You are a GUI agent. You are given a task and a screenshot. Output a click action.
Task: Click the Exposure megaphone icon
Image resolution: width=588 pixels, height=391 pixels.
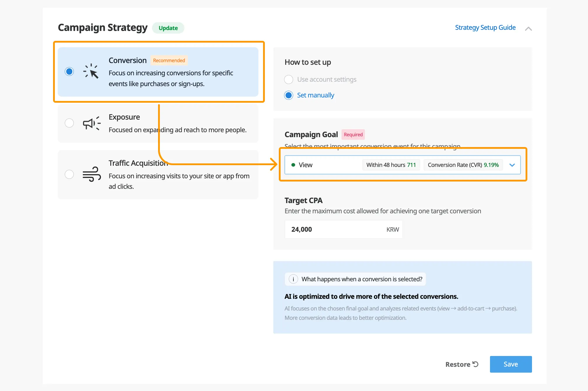[x=91, y=123]
